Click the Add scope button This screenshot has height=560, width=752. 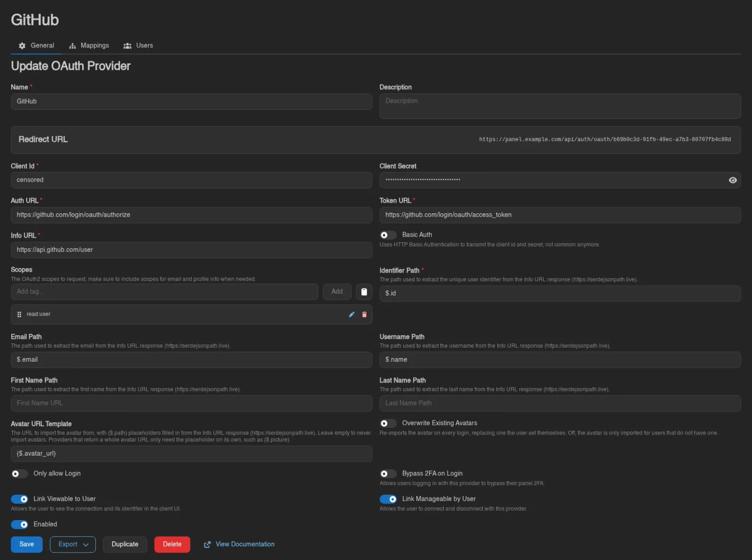tap(337, 292)
